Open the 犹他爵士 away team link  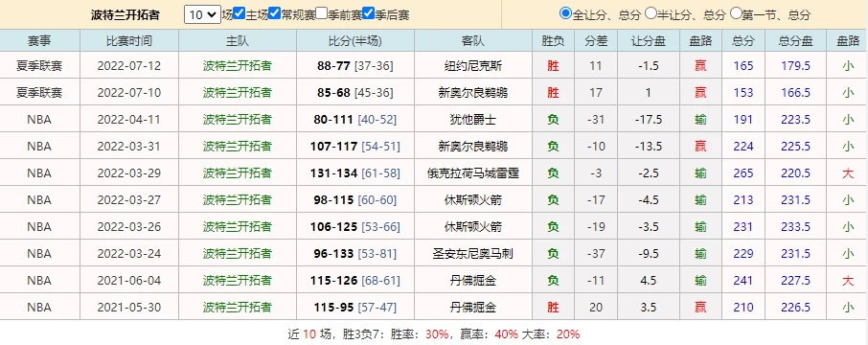(x=472, y=120)
